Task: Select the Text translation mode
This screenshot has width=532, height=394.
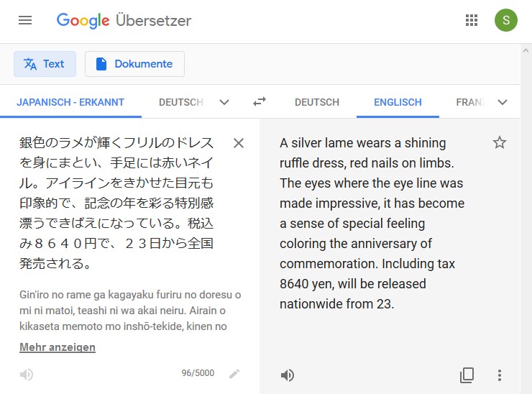Action: point(45,64)
